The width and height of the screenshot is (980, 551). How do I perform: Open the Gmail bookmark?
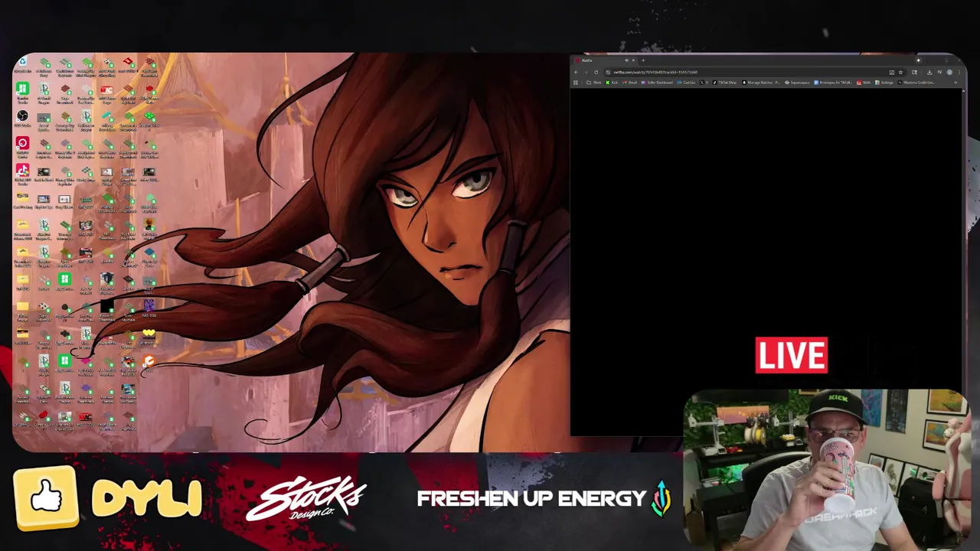(630, 83)
